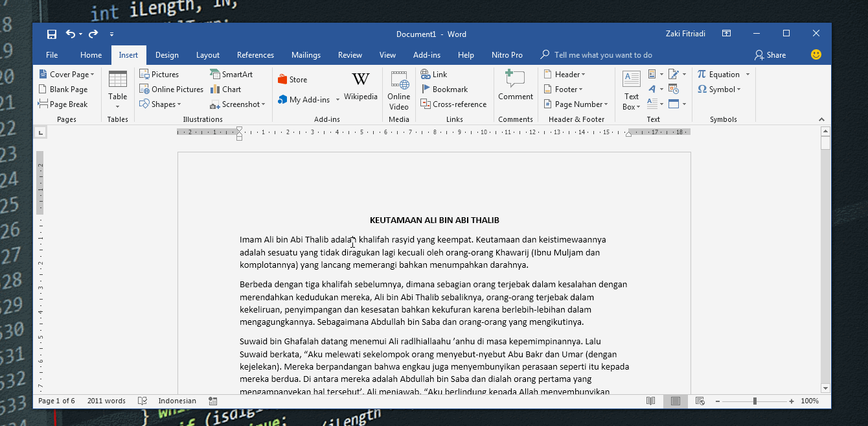Redo the last action
Screen dimensions: 868x426
[93, 34]
